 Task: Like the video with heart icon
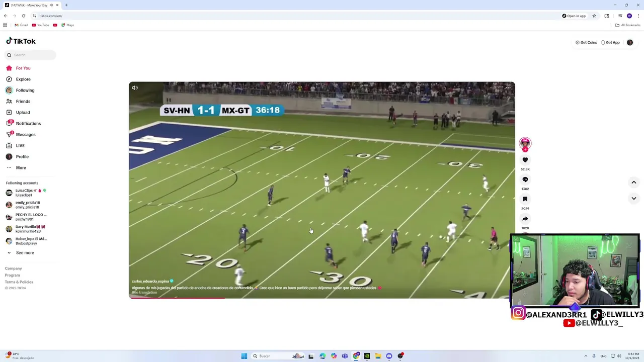tap(525, 160)
